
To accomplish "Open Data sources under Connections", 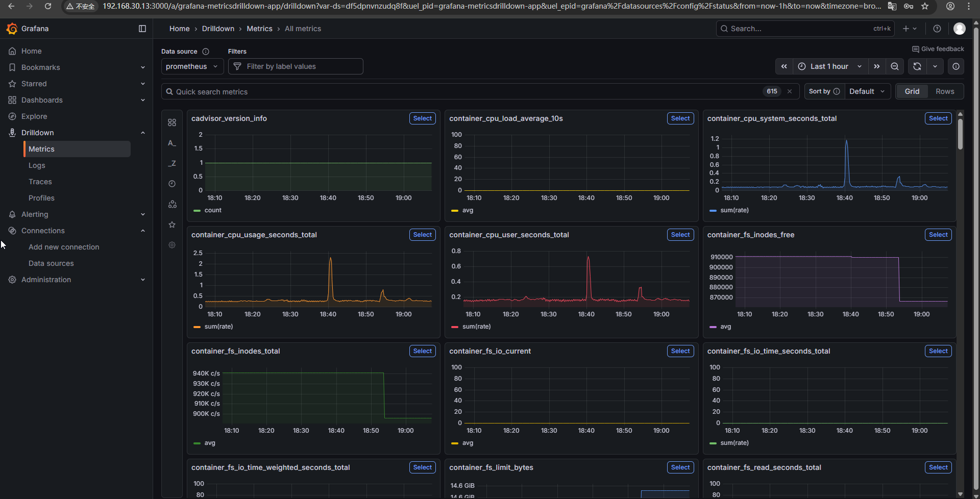I will click(x=51, y=263).
